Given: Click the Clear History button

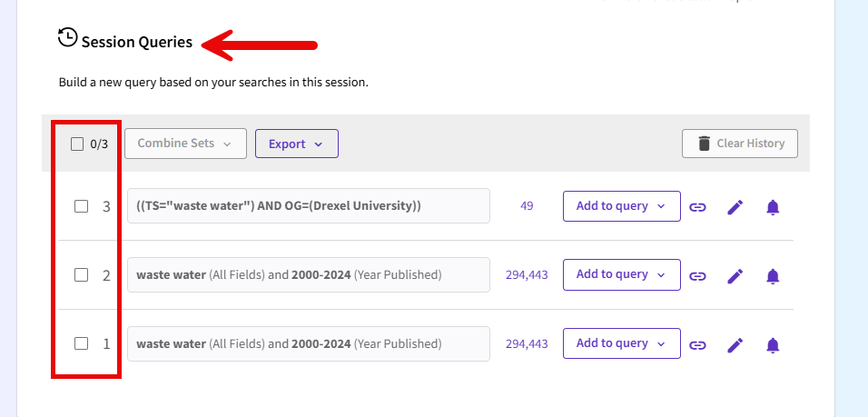Looking at the screenshot, I should pyautogui.click(x=740, y=144).
